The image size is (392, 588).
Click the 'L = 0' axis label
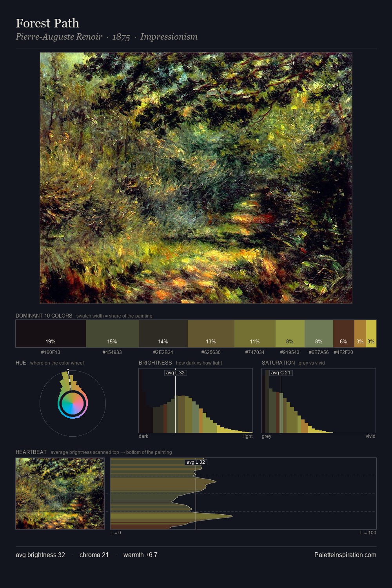[x=116, y=533]
